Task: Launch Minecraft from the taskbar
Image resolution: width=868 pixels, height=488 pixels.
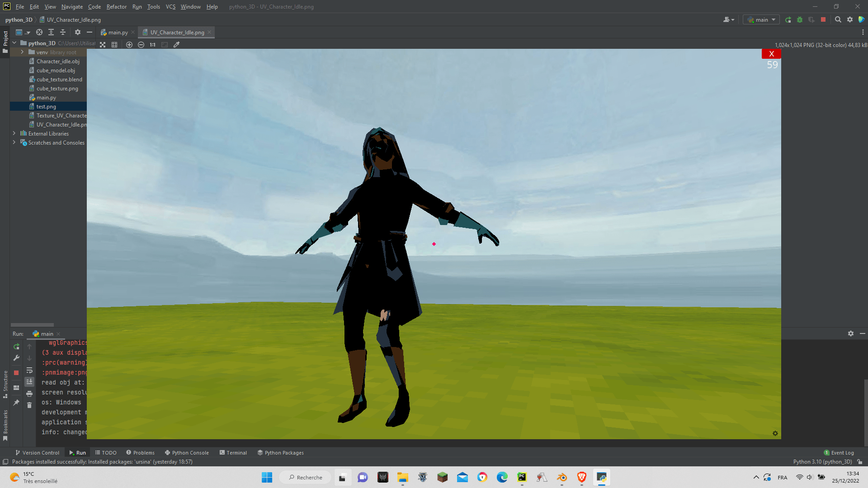Action: coord(442,477)
